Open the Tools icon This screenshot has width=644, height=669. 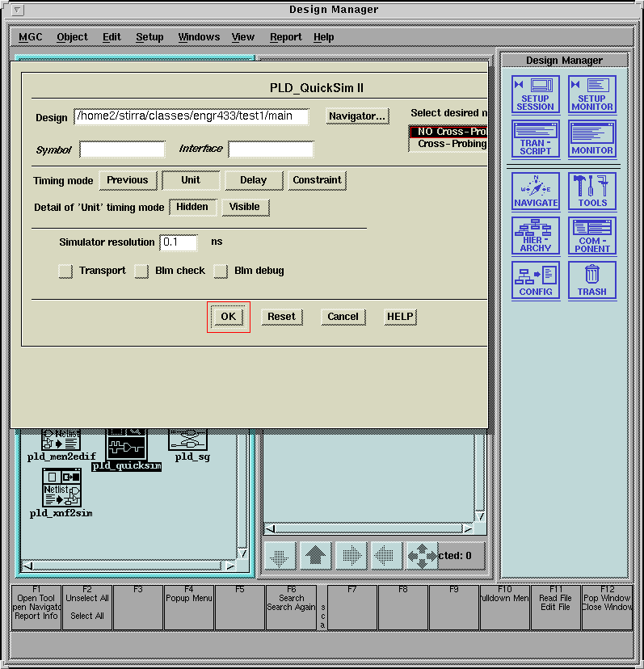pos(592,191)
